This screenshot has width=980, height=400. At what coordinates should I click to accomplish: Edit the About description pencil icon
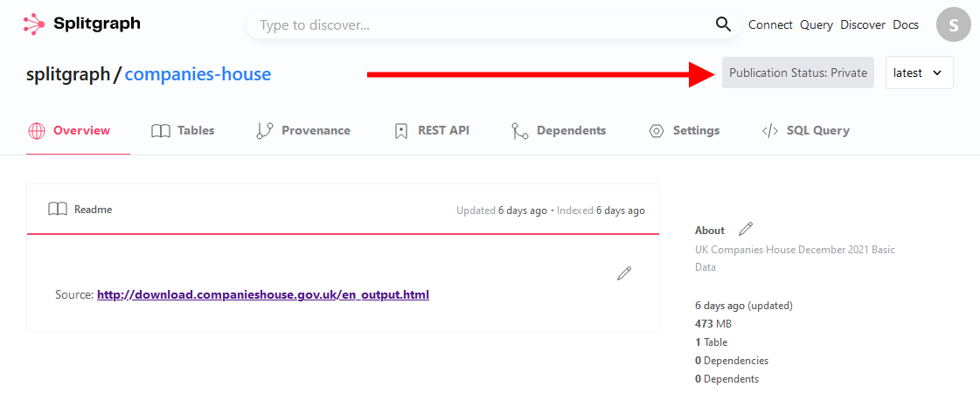[x=746, y=229]
